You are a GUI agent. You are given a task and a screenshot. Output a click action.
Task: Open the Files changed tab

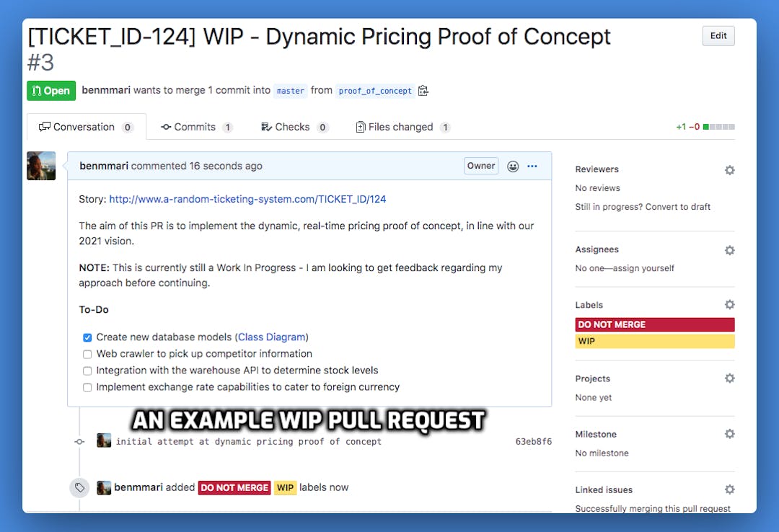(402, 126)
